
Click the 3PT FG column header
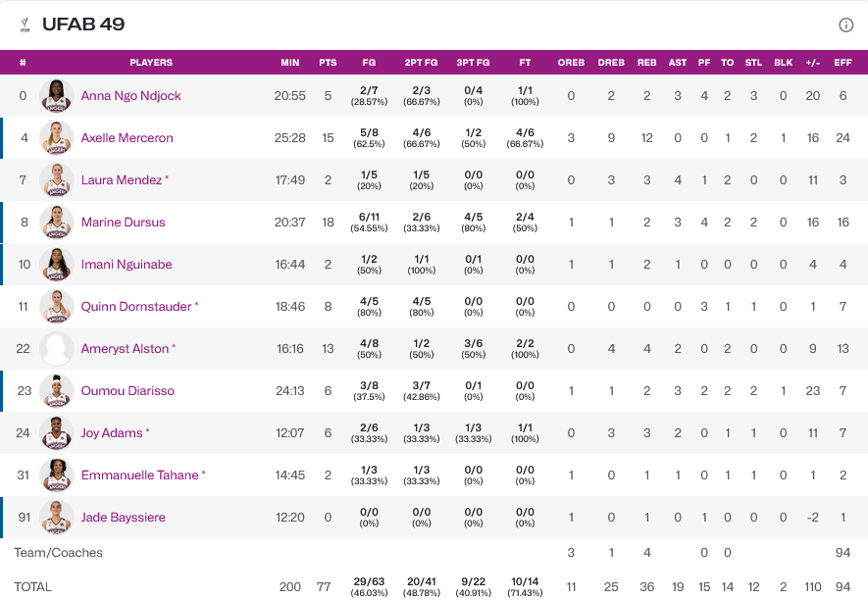(473, 63)
